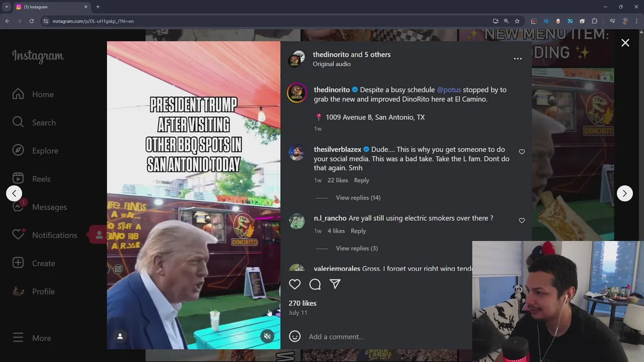The image size is (644, 362).
Task: Click install app icon in address bar
Action: click(x=496, y=21)
